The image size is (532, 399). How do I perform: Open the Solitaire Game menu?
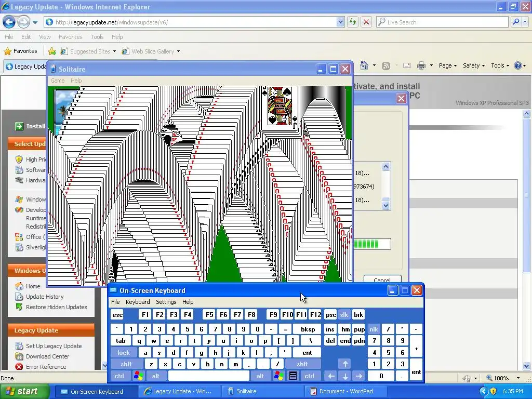[x=57, y=81]
